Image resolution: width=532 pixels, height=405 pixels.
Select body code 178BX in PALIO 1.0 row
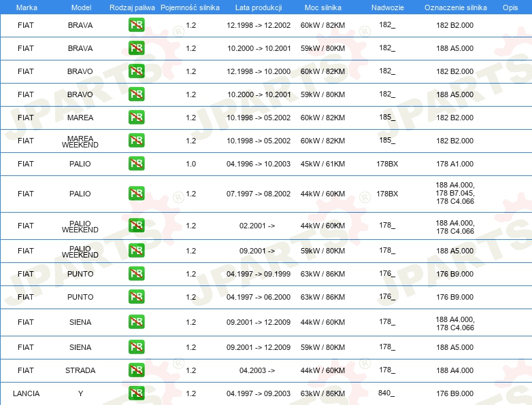pos(387,164)
